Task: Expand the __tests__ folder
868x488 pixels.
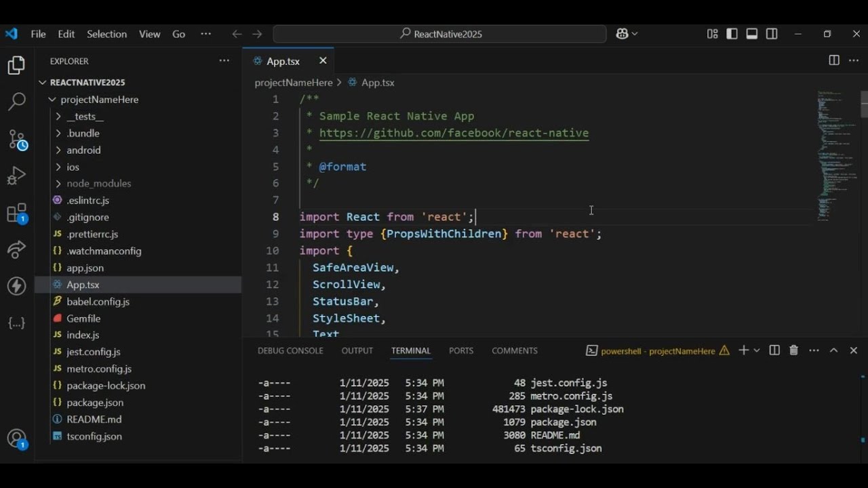Action: point(85,117)
